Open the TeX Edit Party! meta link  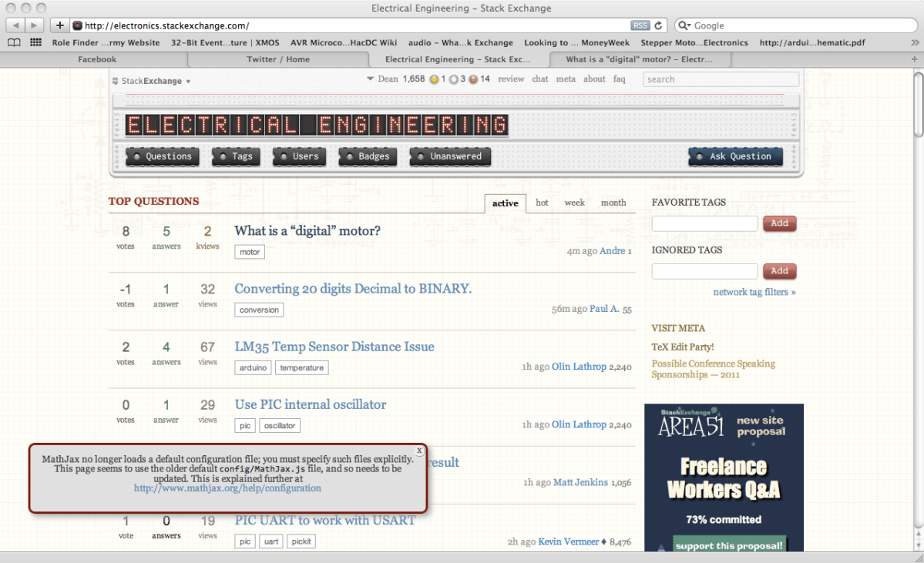coord(682,347)
